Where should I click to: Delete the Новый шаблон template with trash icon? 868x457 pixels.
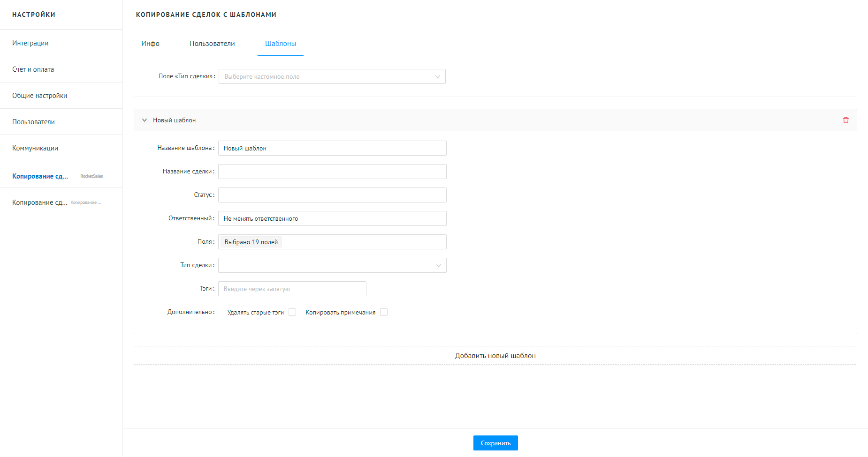click(x=846, y=120)
